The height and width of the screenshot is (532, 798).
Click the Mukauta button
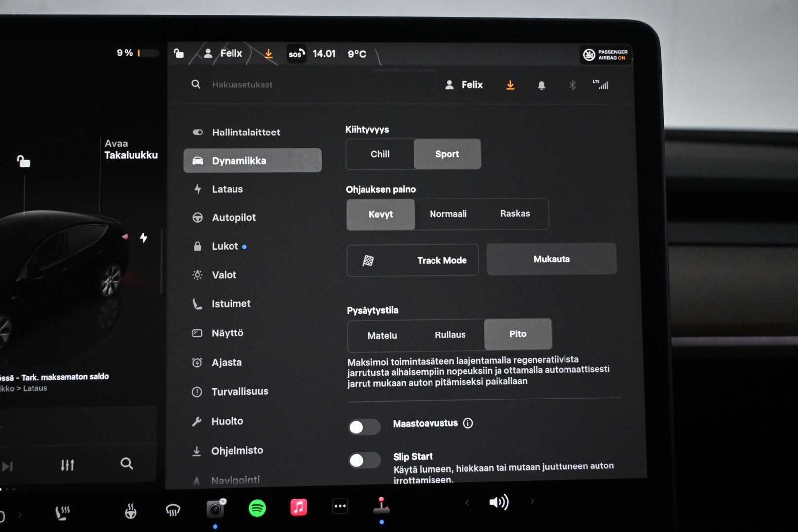(551, 259)
